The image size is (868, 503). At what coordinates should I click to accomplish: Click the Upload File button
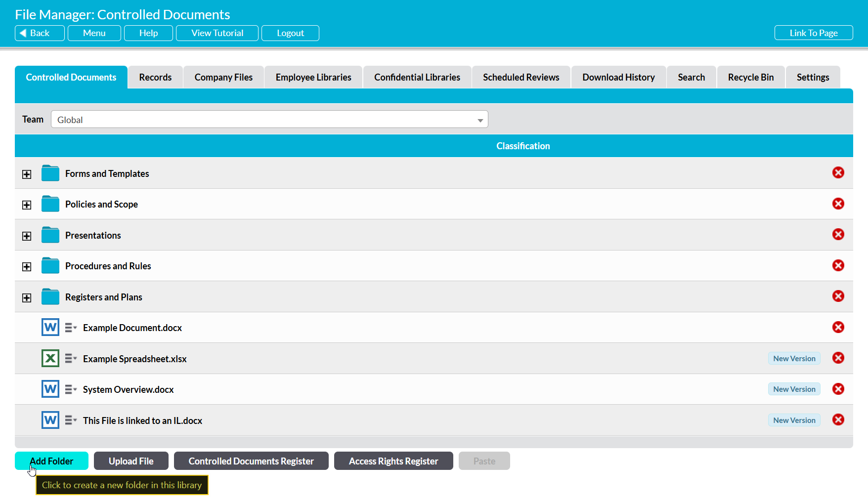coord(131,461)
